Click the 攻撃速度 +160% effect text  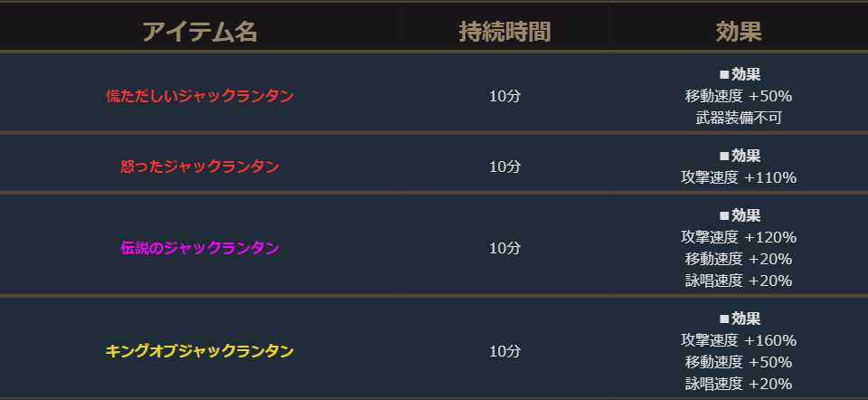click(x=739, y=340)
